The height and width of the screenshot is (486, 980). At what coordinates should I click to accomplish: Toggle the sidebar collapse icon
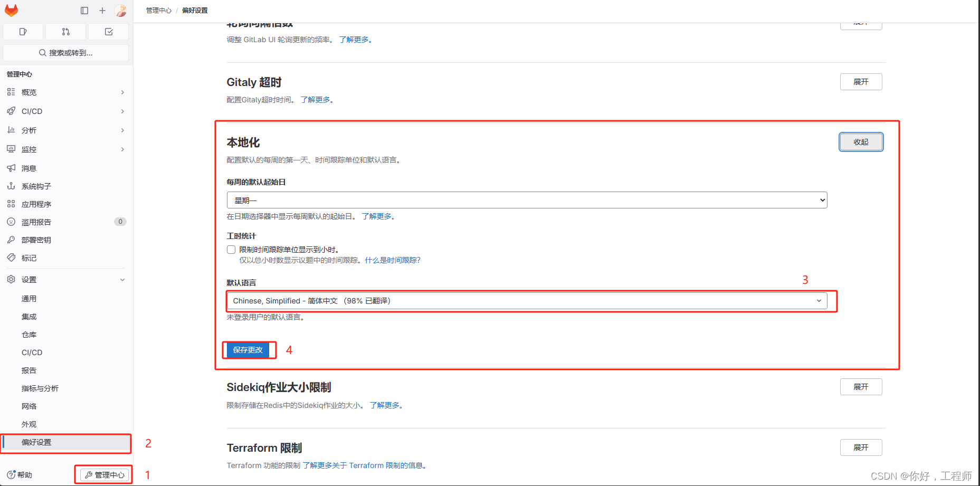coord(84,10)
